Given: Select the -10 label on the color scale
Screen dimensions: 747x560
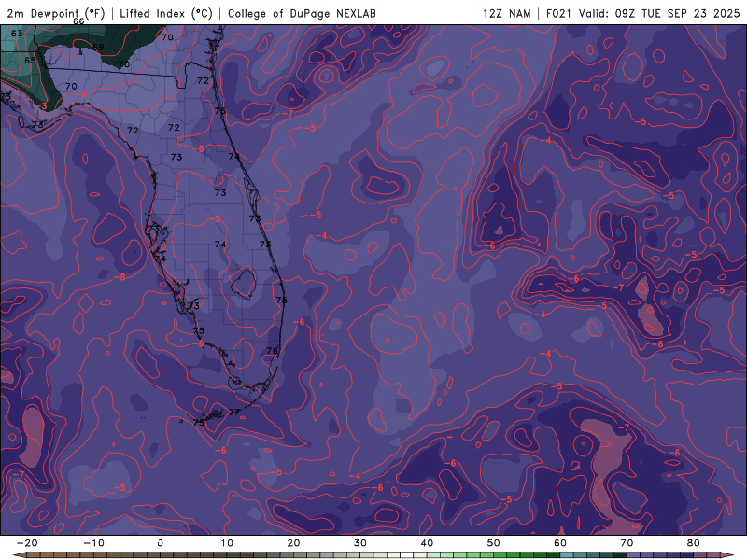Looking at the screenshot, I should (93, 543).
